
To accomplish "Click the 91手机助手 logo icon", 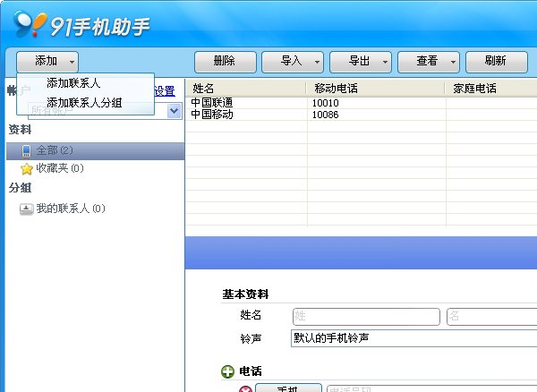I will click(x=30, y=24).
